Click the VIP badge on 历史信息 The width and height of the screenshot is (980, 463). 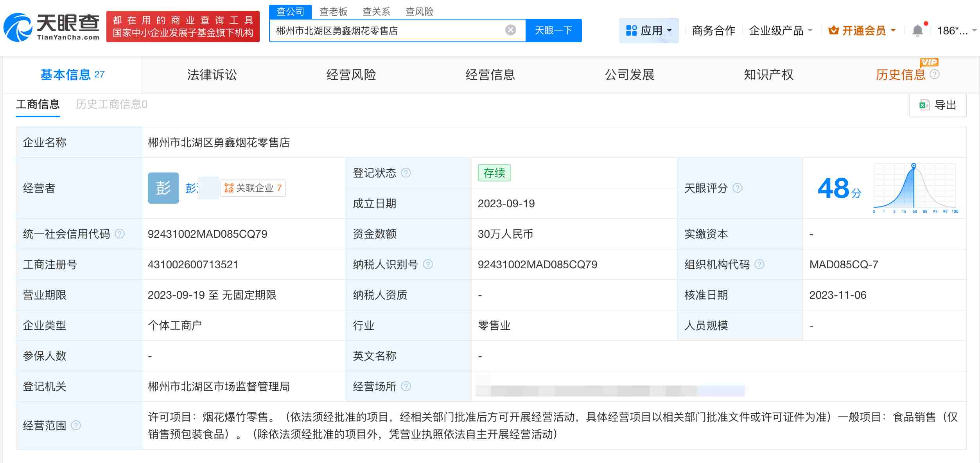click(930, 62)
